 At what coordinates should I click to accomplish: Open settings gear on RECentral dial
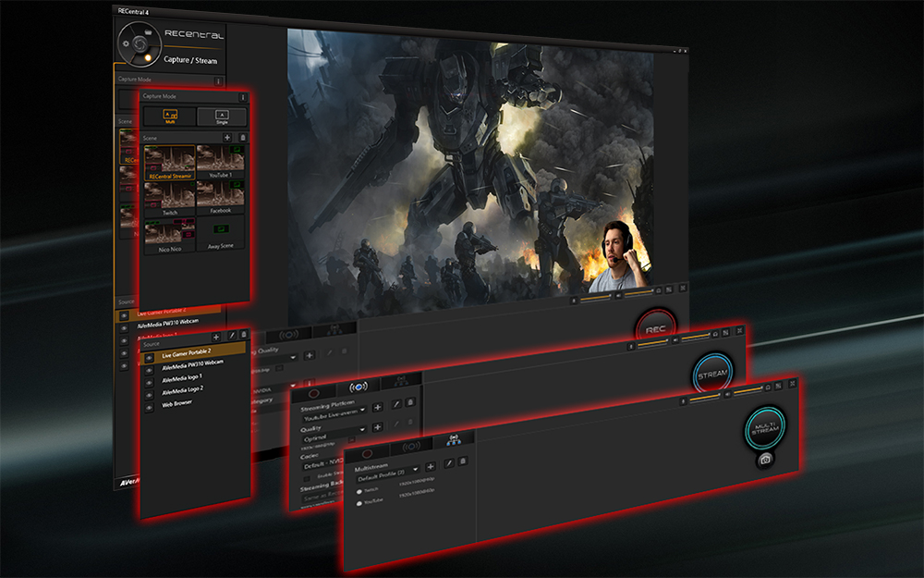tap(126, 43)
